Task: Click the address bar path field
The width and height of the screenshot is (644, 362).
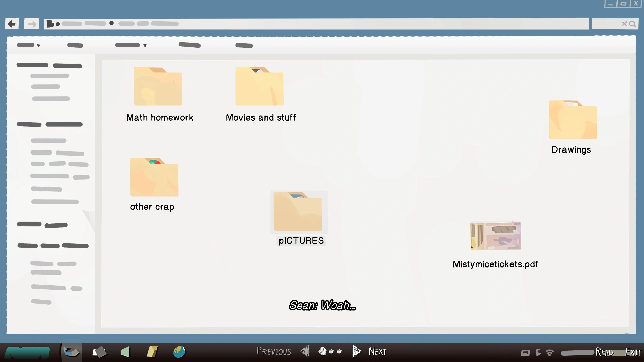Action: coord(315,24)
